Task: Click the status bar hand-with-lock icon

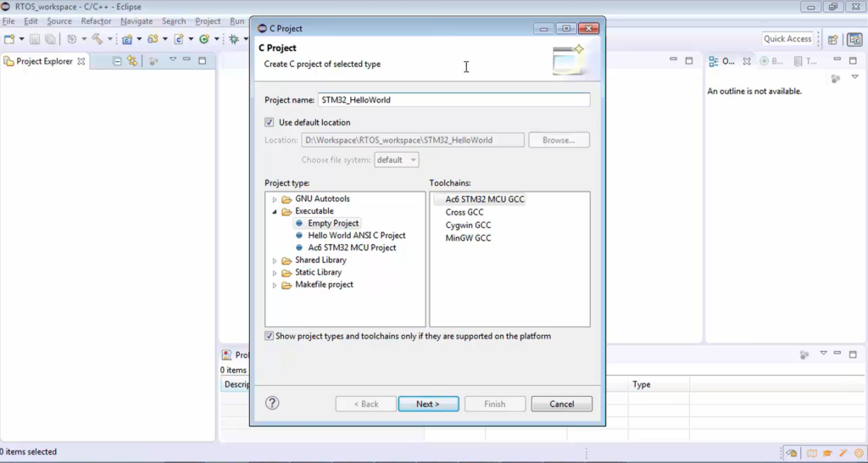Action: (x=791, y=453)
